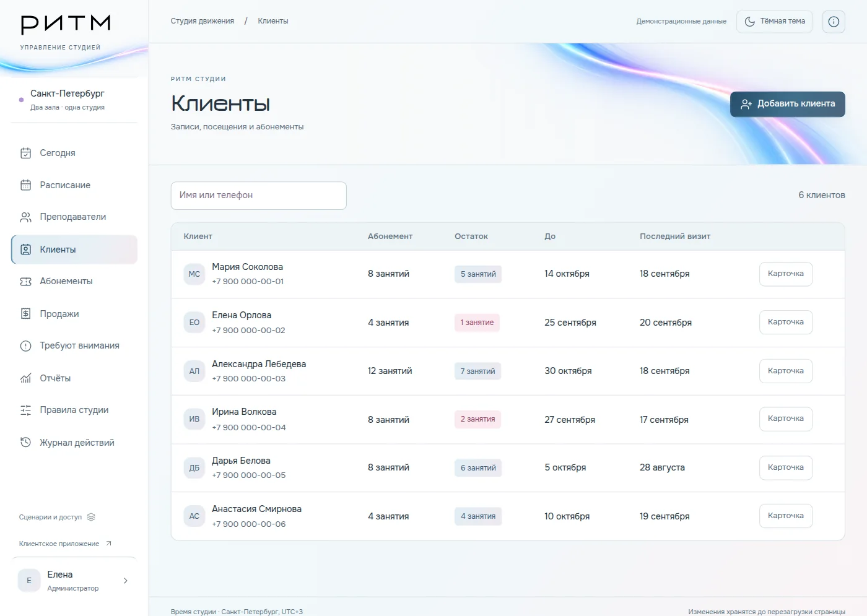
Task: Click the 1 занятие badge for Елена Орлова
Action: pos(477,323)
